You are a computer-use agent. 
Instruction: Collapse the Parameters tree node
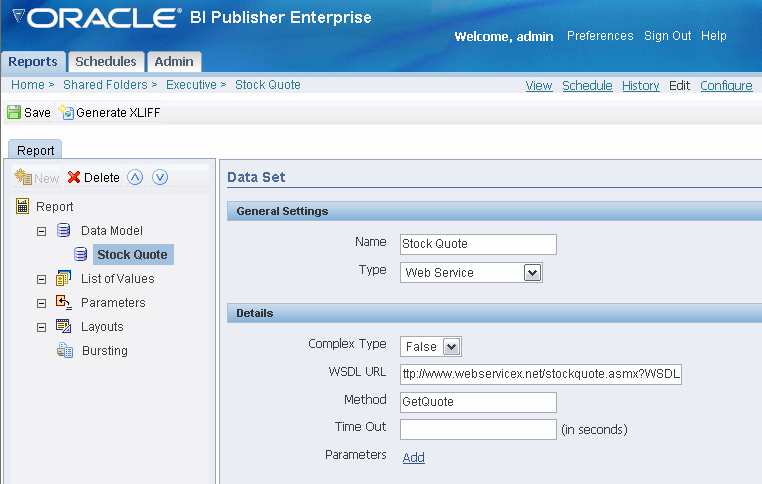[x=42, y=303]
